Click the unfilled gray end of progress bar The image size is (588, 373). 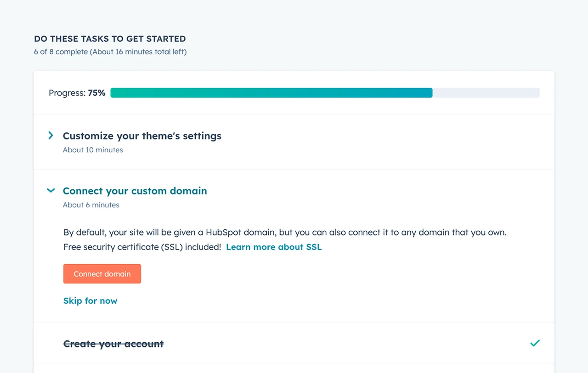click(x=486, y=93)
